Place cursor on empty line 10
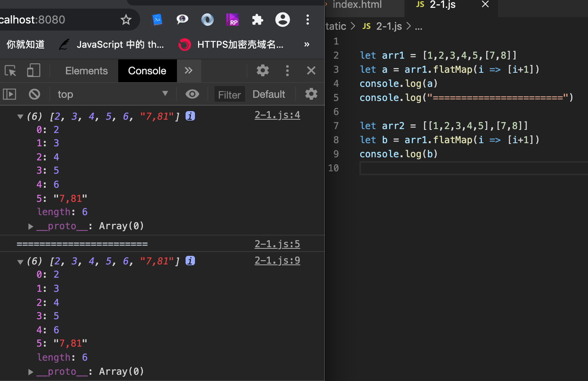This screenshot has width=588, height=381. pos(474,168)
